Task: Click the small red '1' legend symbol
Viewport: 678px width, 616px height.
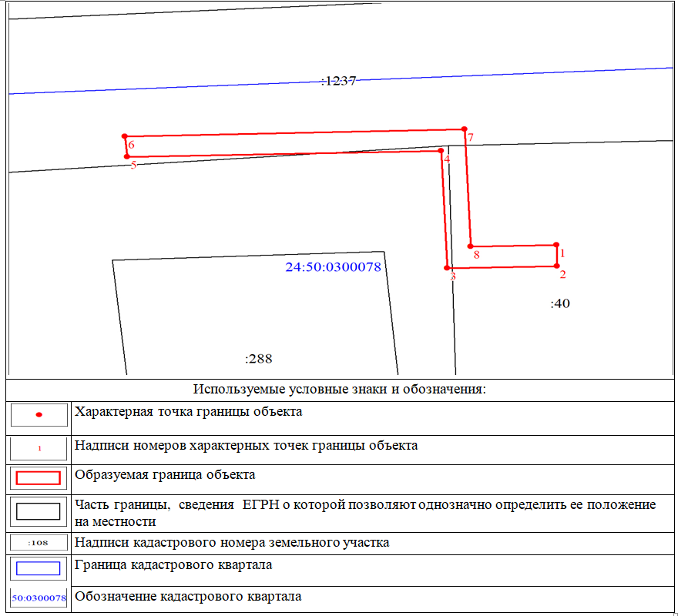Action: [39, 449]
